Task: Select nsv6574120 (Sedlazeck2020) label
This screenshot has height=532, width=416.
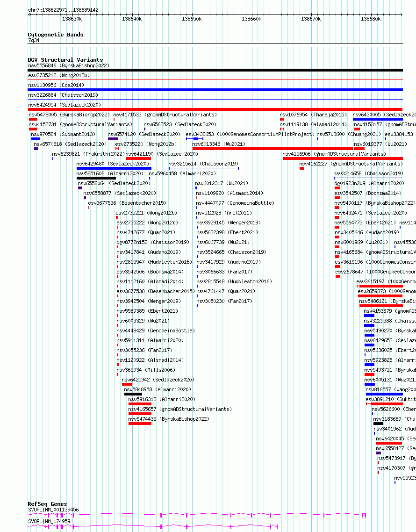Action: click(144, 134)
